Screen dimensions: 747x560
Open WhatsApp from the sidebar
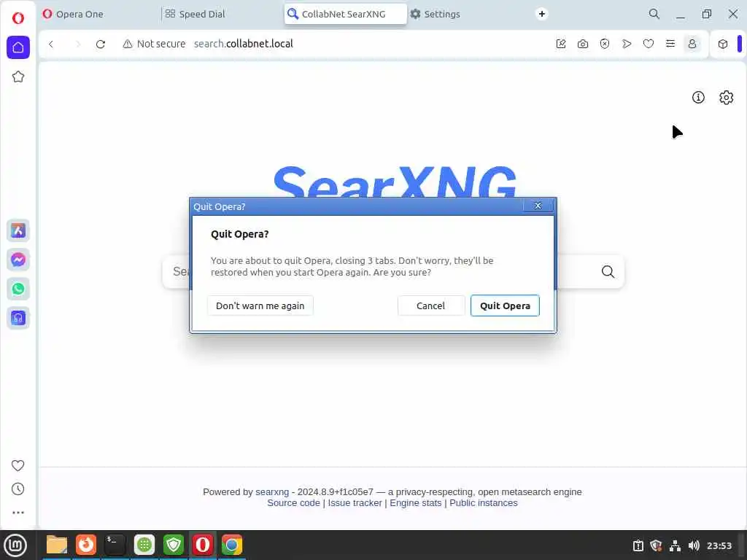[18, 289]
